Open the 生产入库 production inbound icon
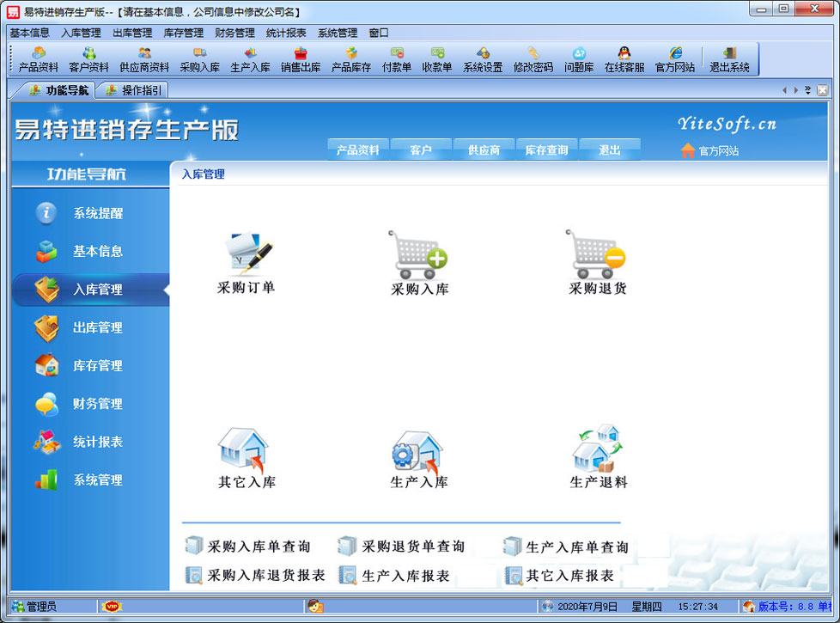The image size is (840, 623). [x=419, y=451]
